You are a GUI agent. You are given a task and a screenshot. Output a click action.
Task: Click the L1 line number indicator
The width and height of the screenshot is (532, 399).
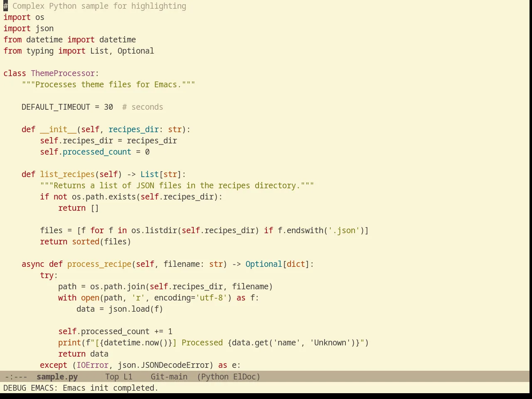[128, 377]
